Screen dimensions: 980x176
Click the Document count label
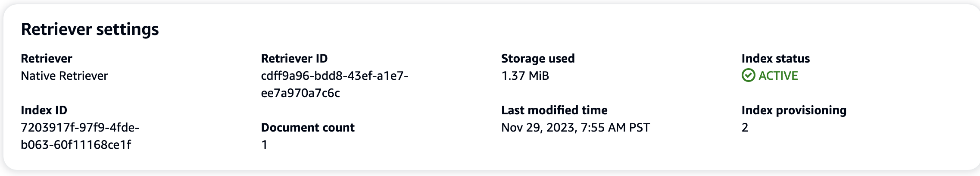[308, 127]
